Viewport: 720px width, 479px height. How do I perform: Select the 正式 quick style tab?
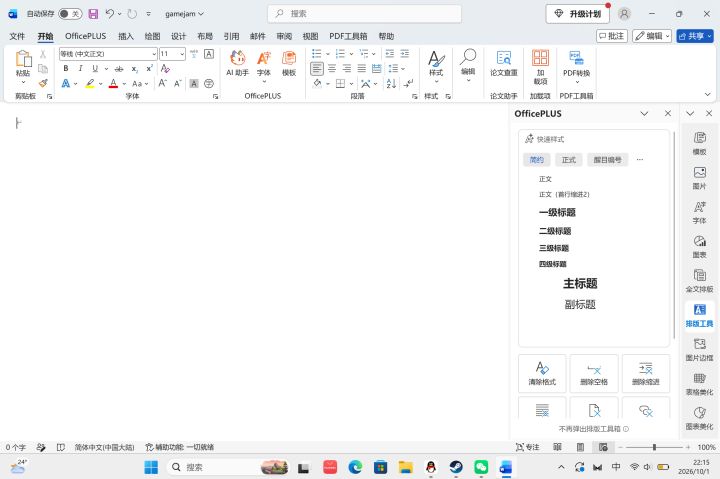[x=568, y=160]
